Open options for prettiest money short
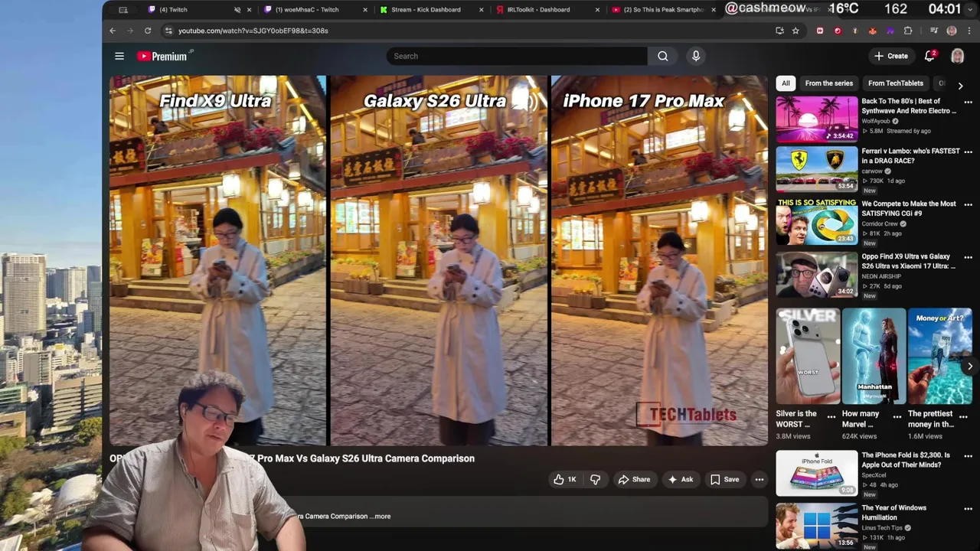This screenshot has width=980, height=551. click(x=963, y=417)
